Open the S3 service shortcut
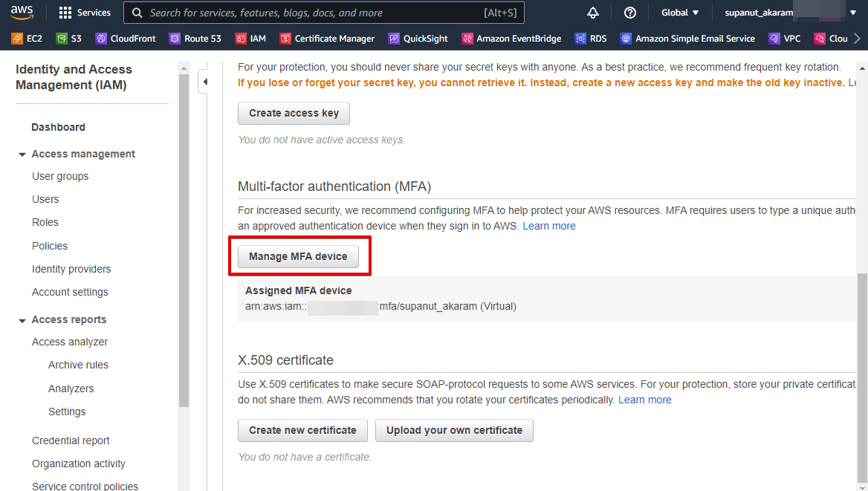 [68, 38]
